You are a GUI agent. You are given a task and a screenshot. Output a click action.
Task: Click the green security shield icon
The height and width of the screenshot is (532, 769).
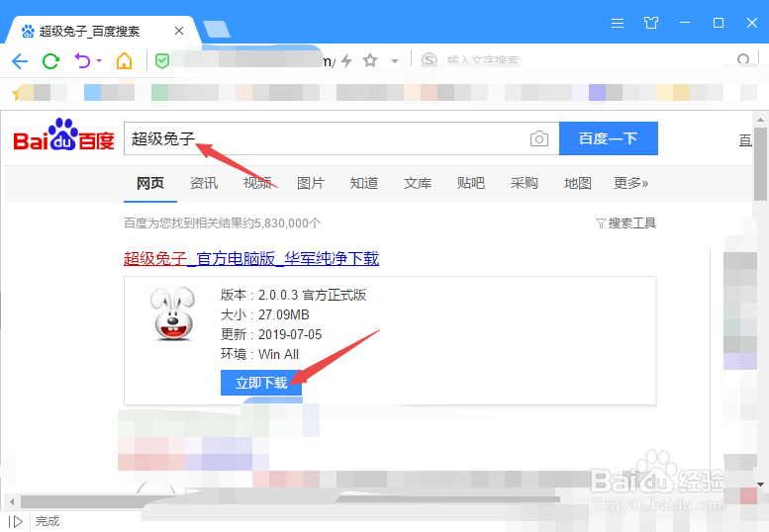[x=162, y=60]
